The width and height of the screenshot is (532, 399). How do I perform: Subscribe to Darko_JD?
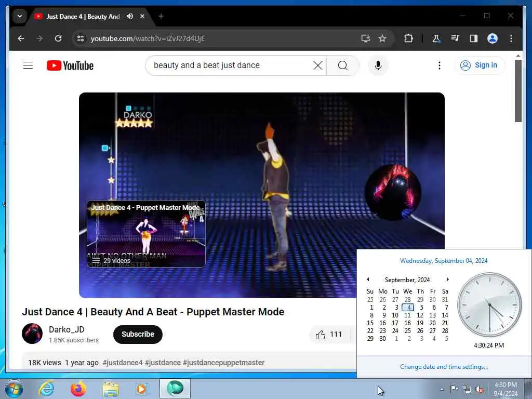click(138, 334)
